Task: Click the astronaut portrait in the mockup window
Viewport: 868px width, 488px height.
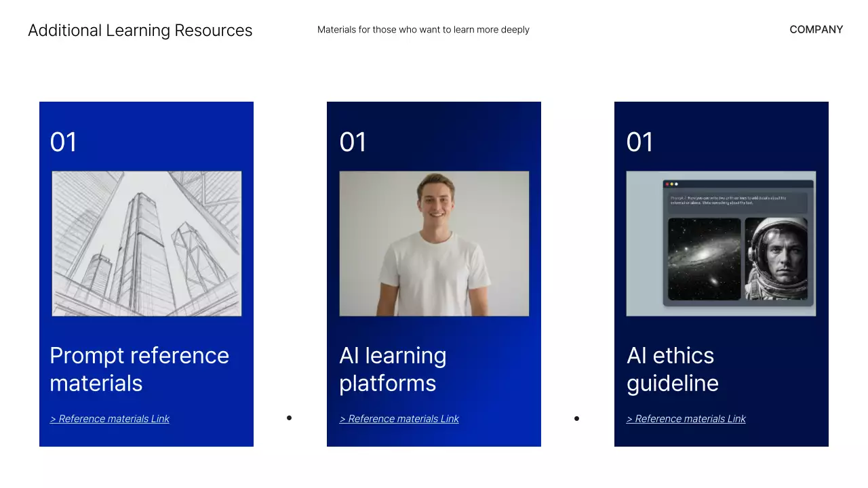Action: [776, 259]
